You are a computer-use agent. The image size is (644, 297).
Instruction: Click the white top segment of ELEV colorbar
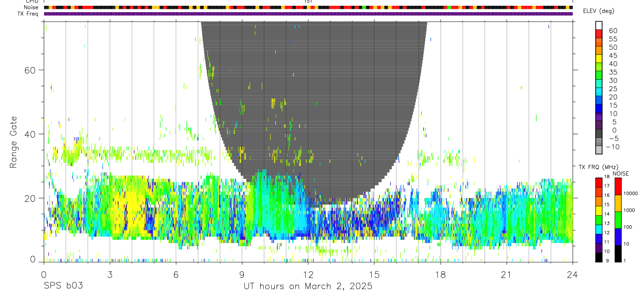[599, 25]
